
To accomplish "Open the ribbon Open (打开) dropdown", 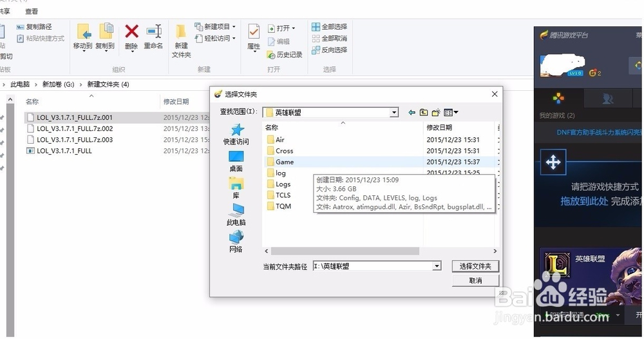I will pyautogui.click(x=281, y=28).
